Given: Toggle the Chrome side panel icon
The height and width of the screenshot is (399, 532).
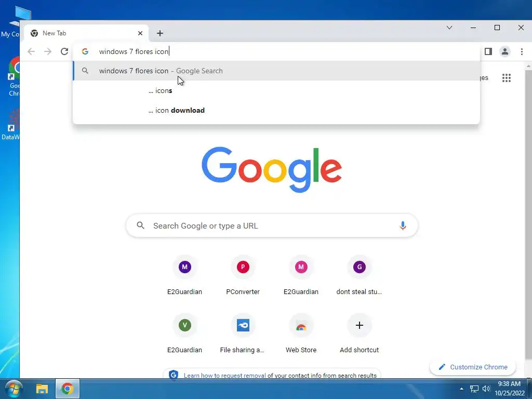Looking at the screenshot, I should [x=488, y=51].
